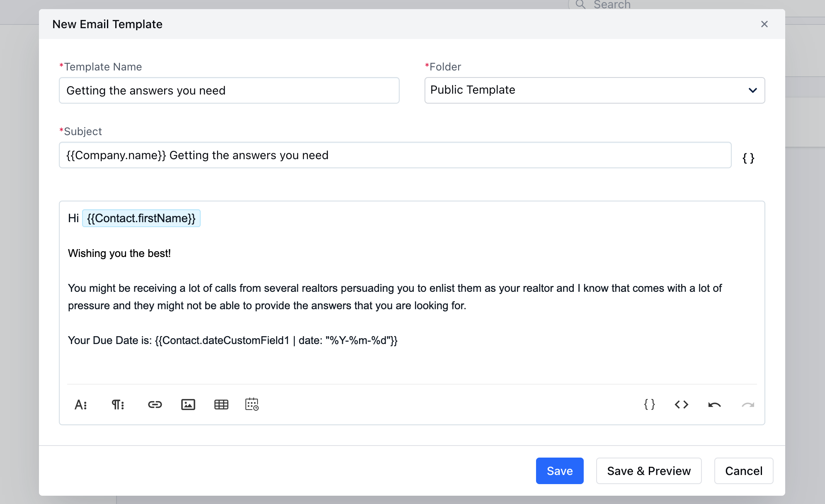Open the meeting scheduler calendar tool
Image resolution: width=825 pixels, height=504 pixels.
[252, 405]
